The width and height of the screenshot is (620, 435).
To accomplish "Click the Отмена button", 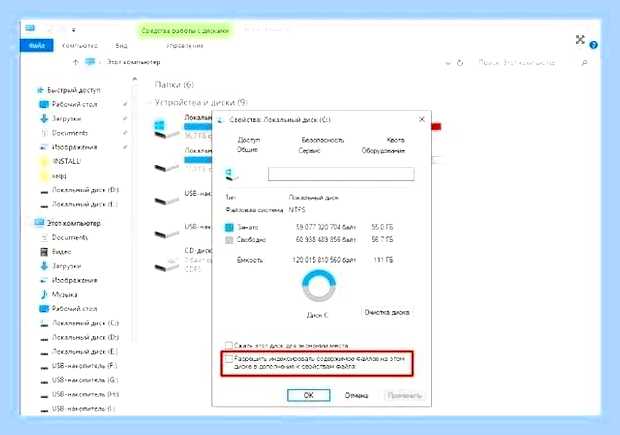I will [356, 395].
